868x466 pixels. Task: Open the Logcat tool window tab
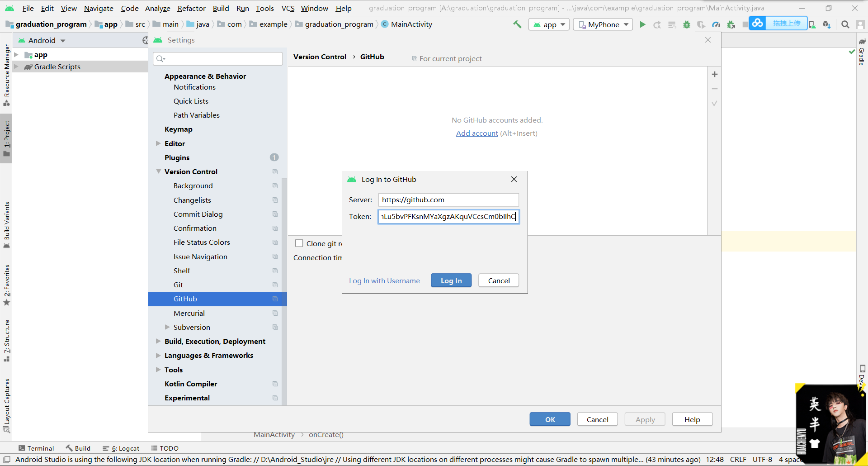pos(121,448)
